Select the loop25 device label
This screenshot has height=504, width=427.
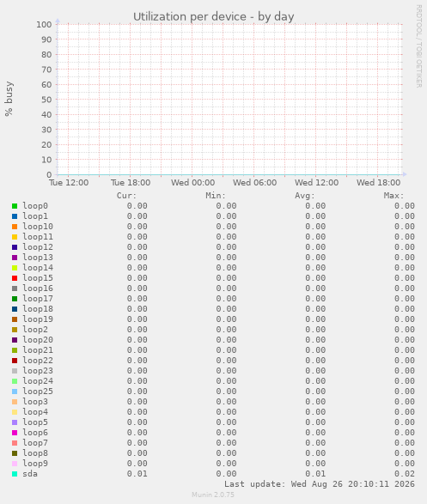pos(38,391)
